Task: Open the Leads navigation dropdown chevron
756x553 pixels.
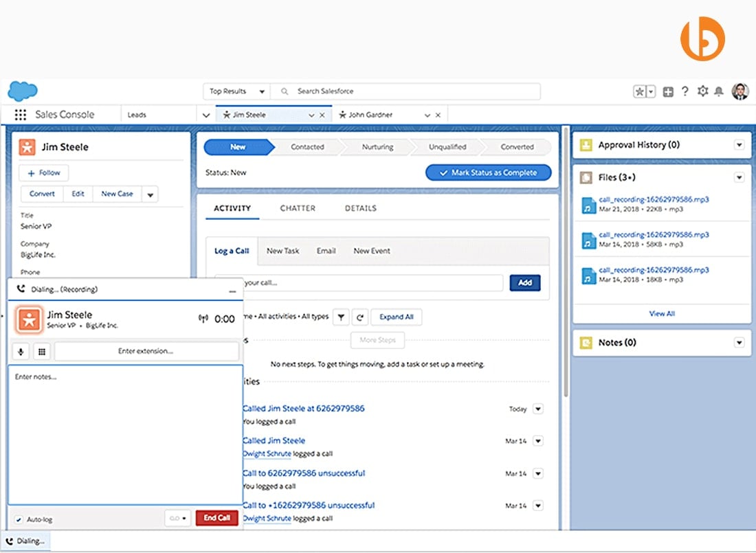Action: tap(206, 115)
